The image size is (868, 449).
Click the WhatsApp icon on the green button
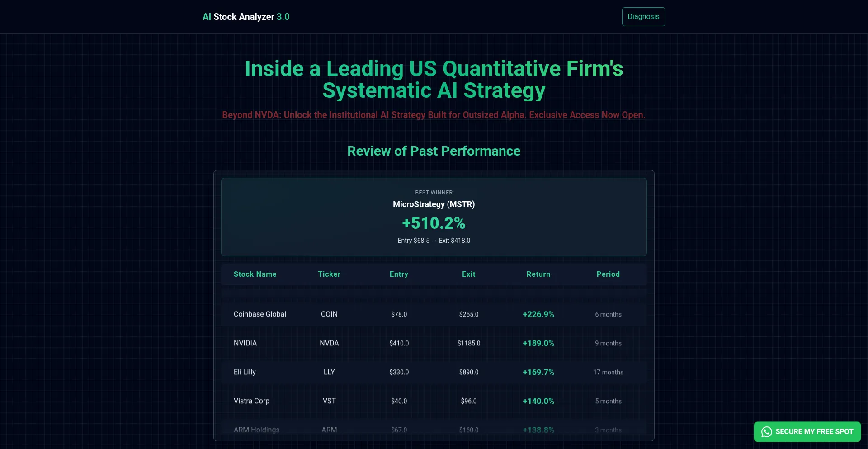pyautogui.click(x=766, y=432)
